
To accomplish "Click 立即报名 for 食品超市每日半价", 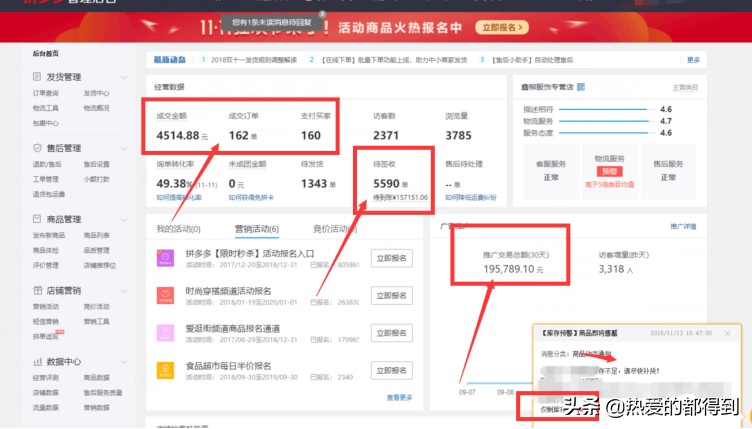I will tap(391, 370).
